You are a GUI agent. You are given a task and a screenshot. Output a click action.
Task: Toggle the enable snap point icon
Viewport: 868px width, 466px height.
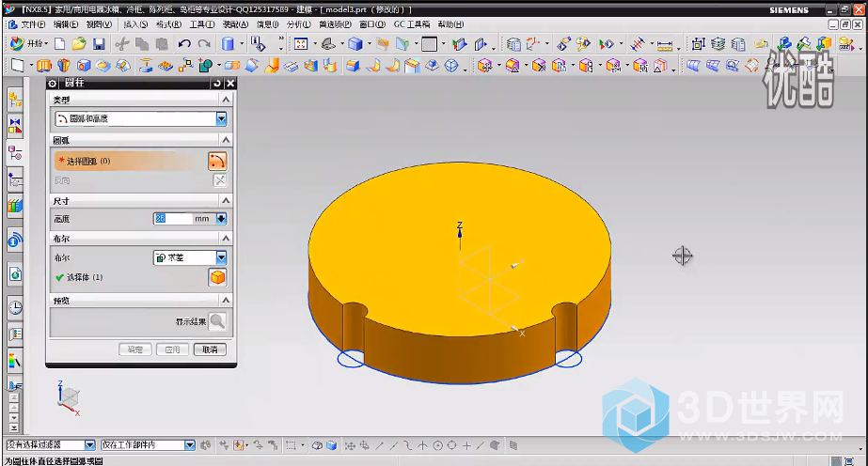350,445
